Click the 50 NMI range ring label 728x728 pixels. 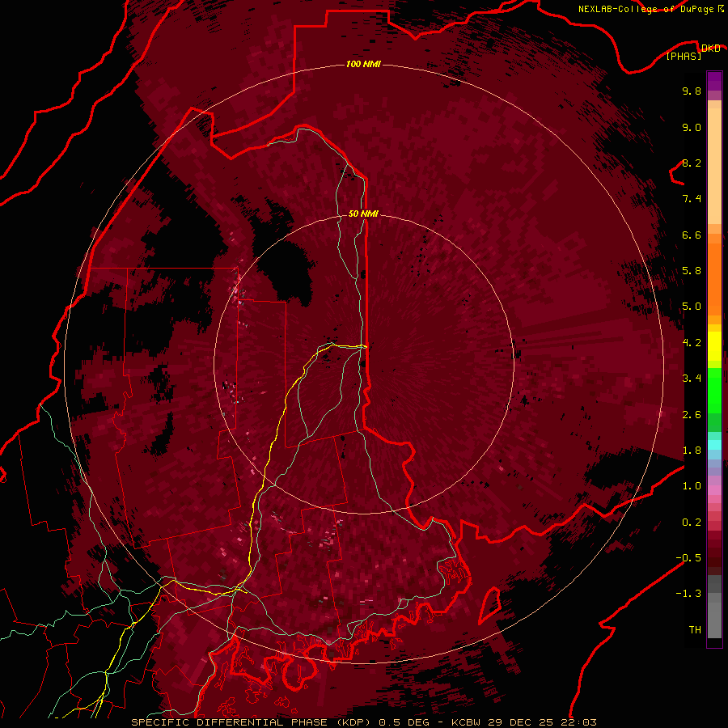[x=363, y=214]
